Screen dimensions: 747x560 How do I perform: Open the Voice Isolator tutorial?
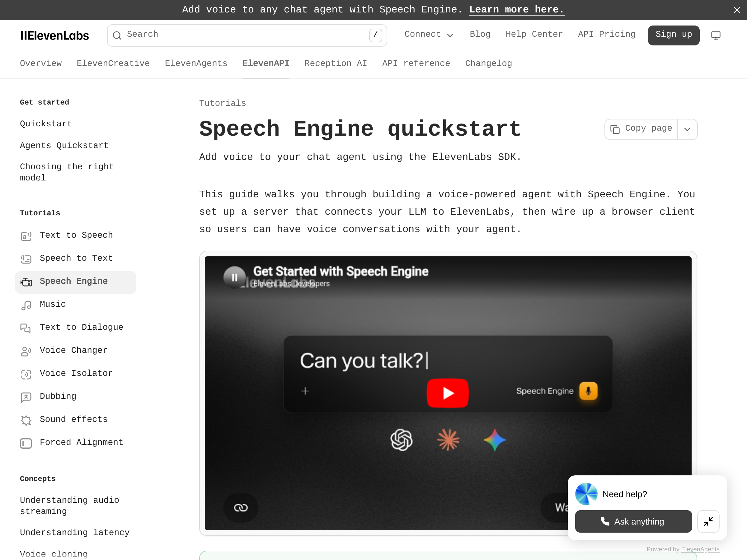click(76, 373)
